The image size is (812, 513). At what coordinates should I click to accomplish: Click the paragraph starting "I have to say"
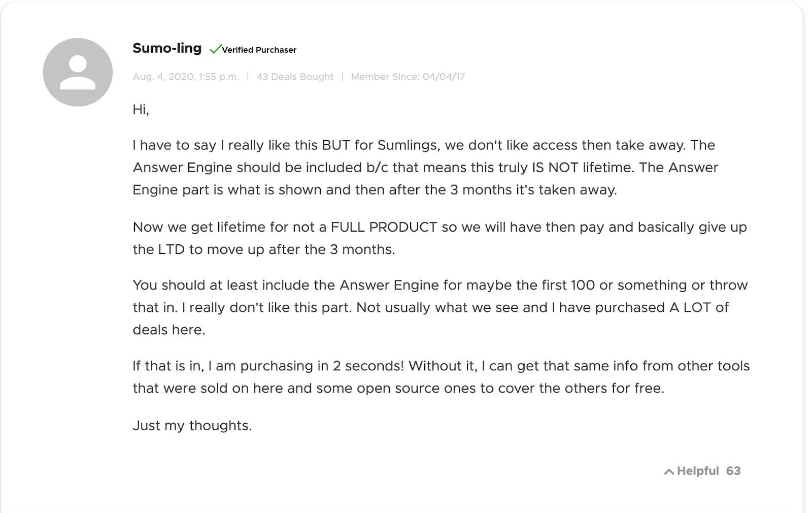pos(425,168)
